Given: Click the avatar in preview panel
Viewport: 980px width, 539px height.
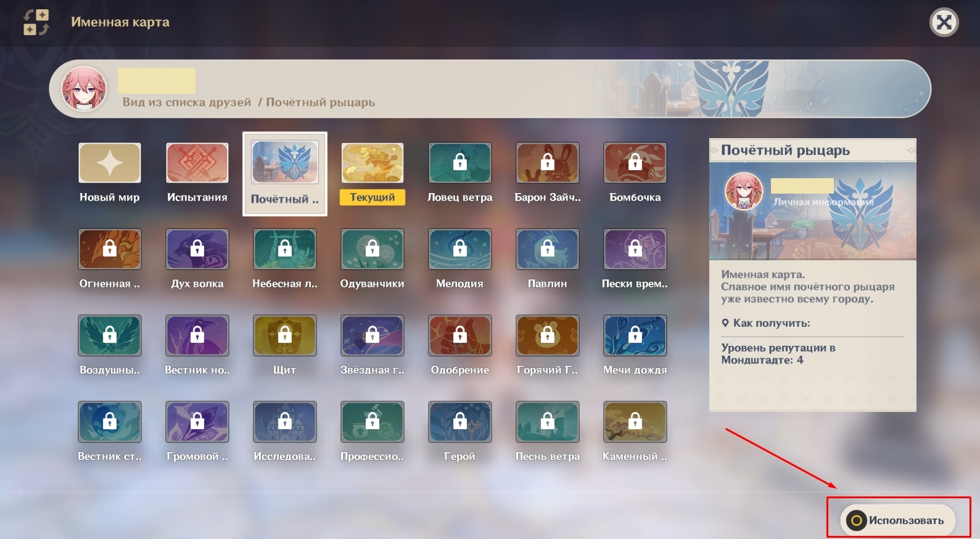Looking at the screenshot, I should coord(744,191).
